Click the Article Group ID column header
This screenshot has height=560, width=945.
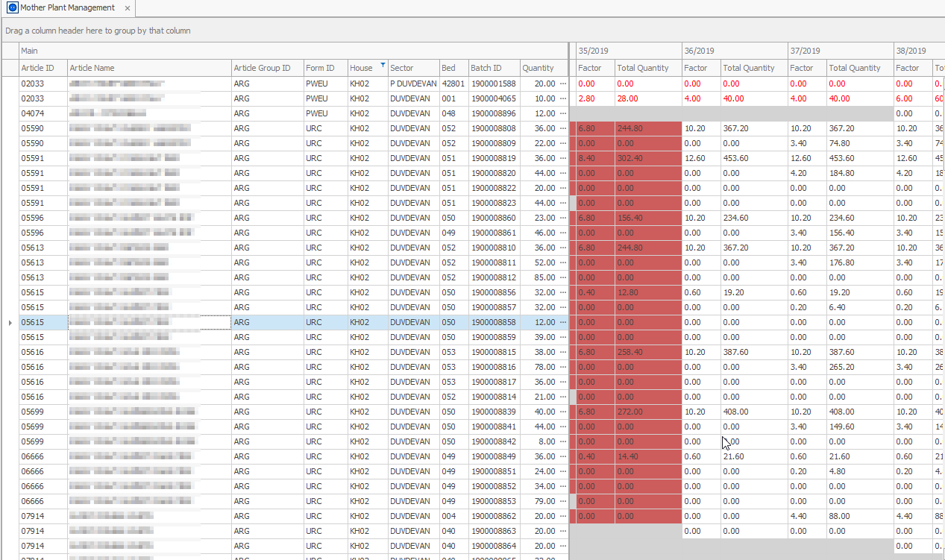[x=267, y=68]
